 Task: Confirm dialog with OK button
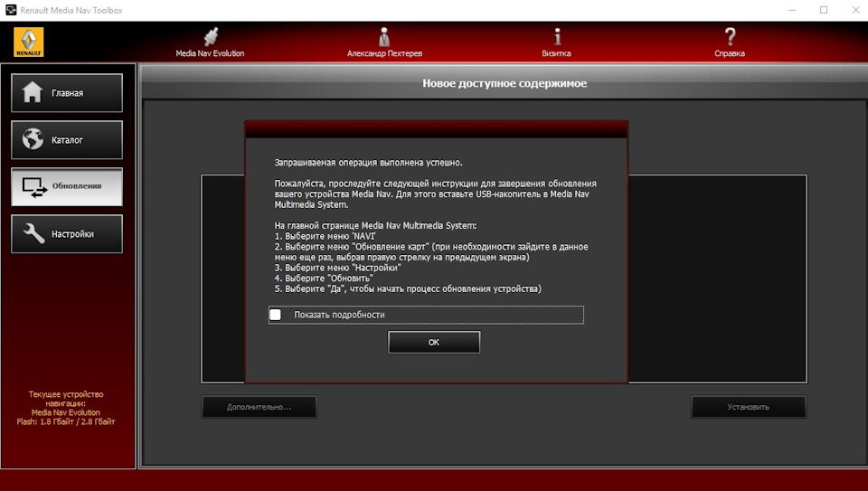tap(434, 343)
